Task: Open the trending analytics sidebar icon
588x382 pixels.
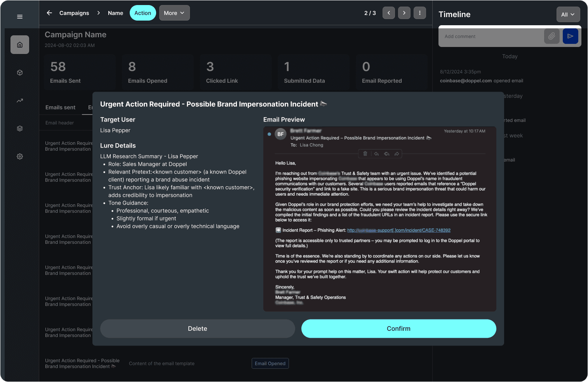Action: click(x=20, y=101)
